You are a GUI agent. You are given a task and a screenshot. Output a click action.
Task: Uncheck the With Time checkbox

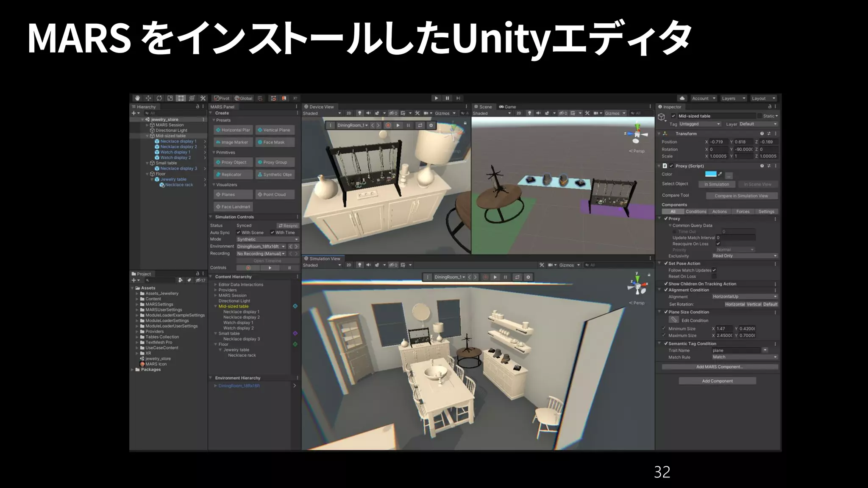(273, 233)
